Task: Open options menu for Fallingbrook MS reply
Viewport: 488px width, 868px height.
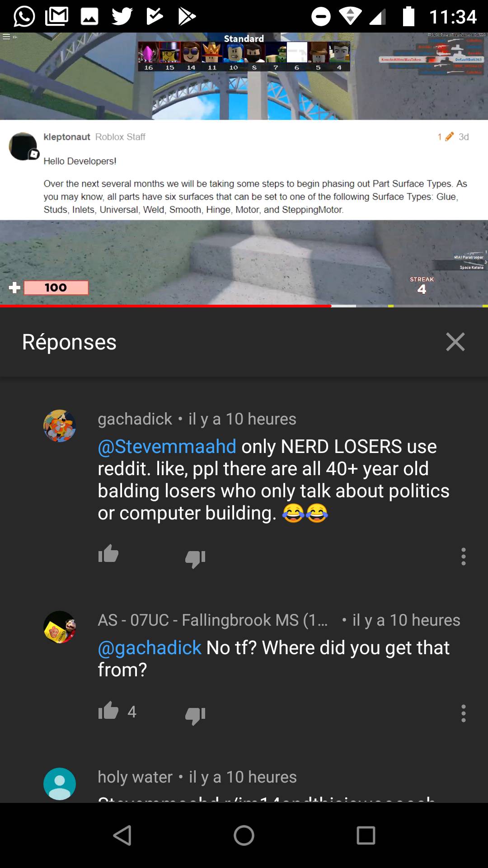Action: (463, 713)
